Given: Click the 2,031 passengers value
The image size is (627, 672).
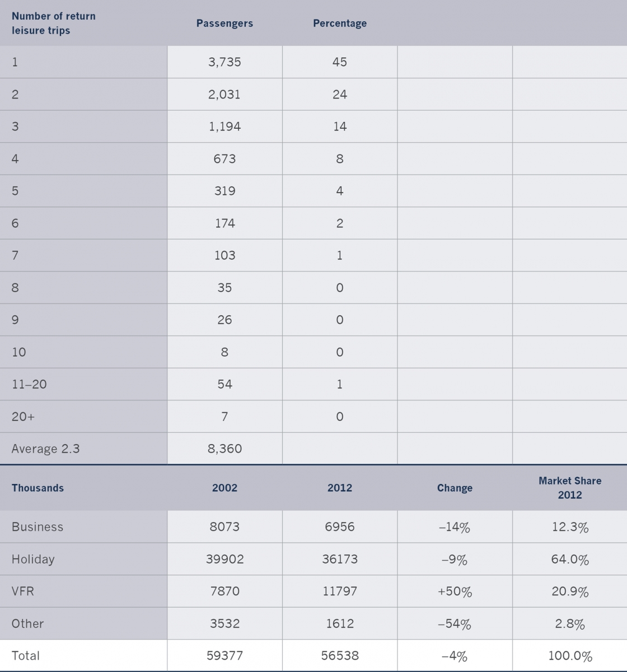Looking at the screenshot, I should 224,94.
